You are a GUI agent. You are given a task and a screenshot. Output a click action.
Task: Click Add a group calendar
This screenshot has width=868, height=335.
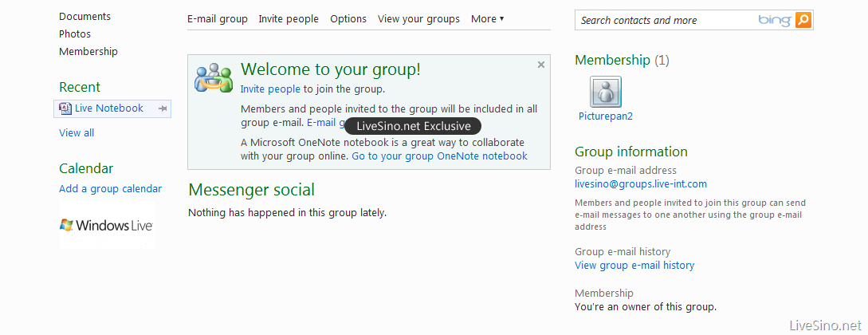click(110, 189)
